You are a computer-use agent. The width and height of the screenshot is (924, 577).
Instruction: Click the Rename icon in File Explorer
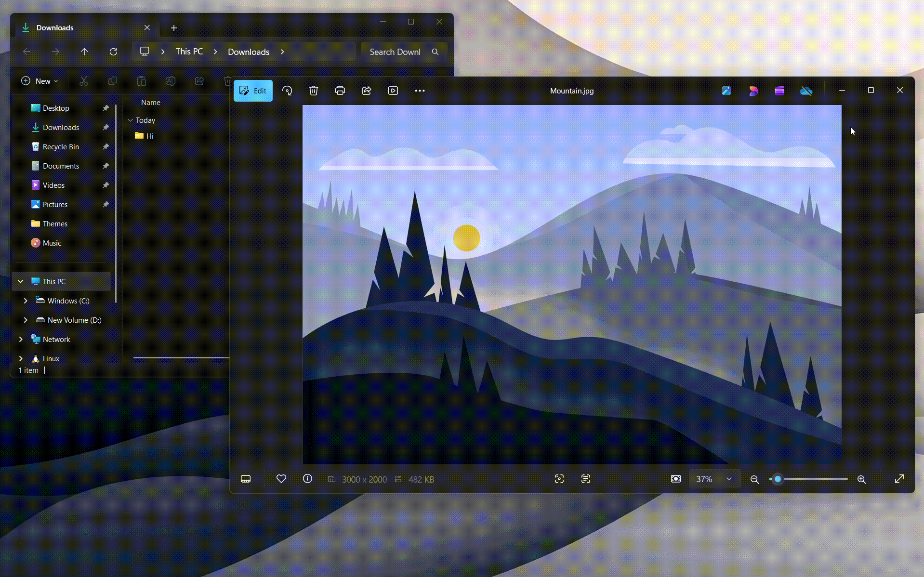point(171,81)
